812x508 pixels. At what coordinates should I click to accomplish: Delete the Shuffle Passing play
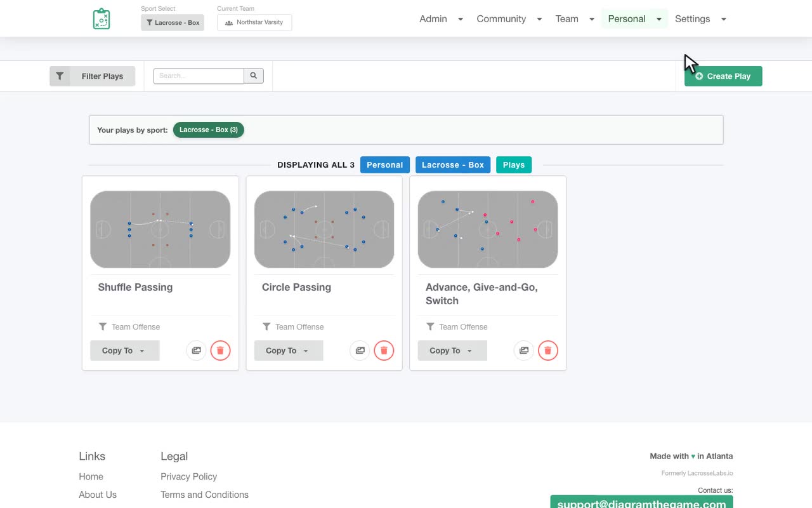tap(220, 351)
